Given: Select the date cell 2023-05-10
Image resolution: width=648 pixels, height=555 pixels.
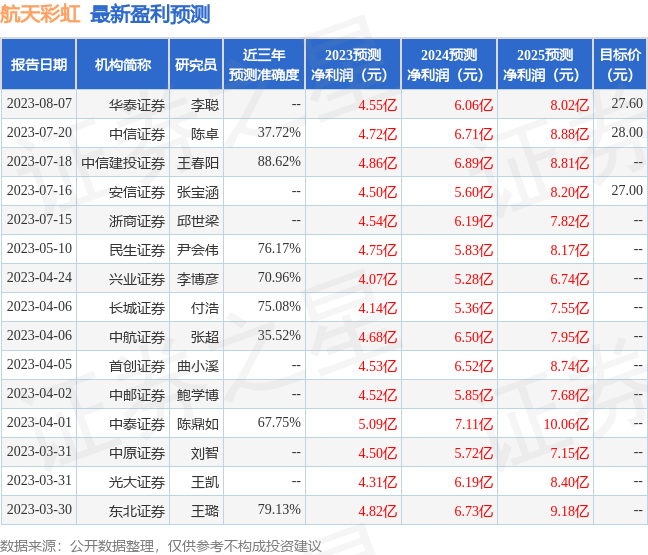Looking at the screenshot, I should pos(39,248).
